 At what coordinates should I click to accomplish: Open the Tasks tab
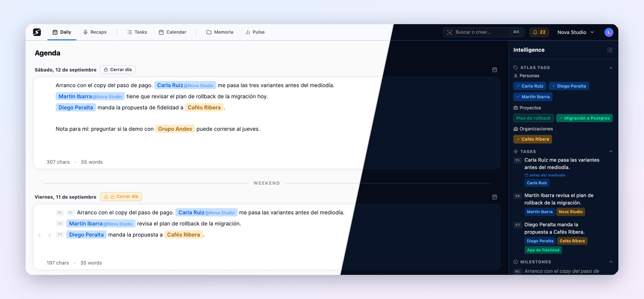coord(137,32)
